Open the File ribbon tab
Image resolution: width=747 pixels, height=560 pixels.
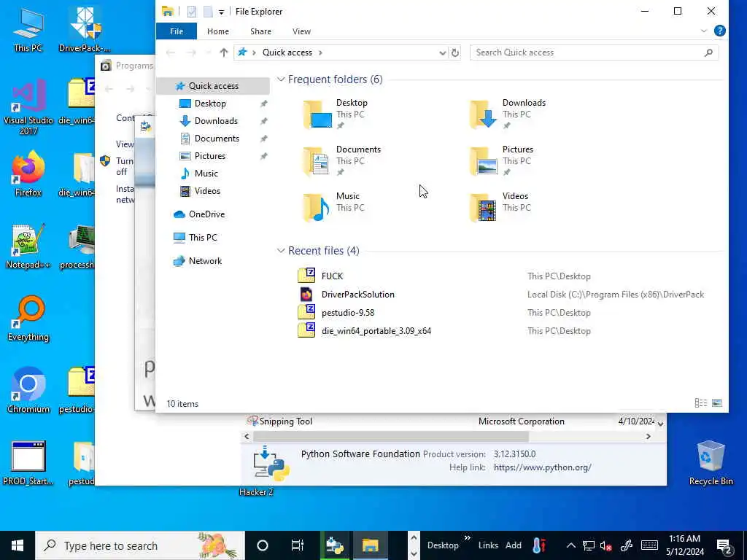click(x=177, y=31)
